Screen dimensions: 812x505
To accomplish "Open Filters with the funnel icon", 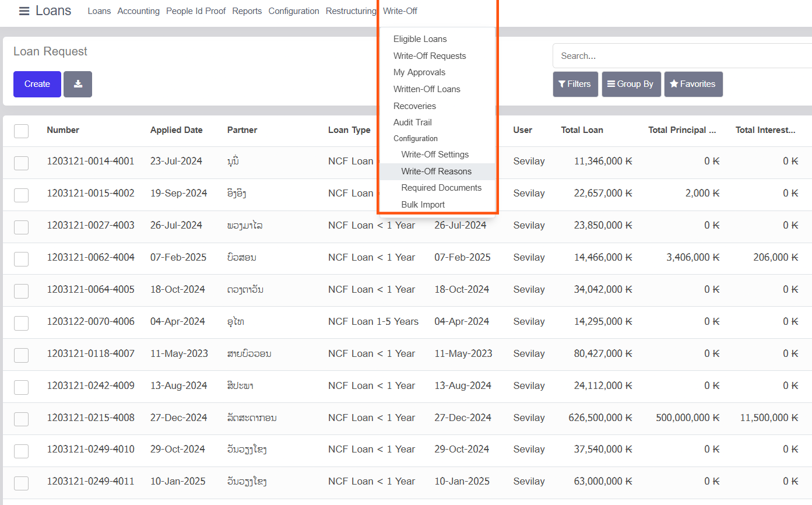I will point(575,84).
